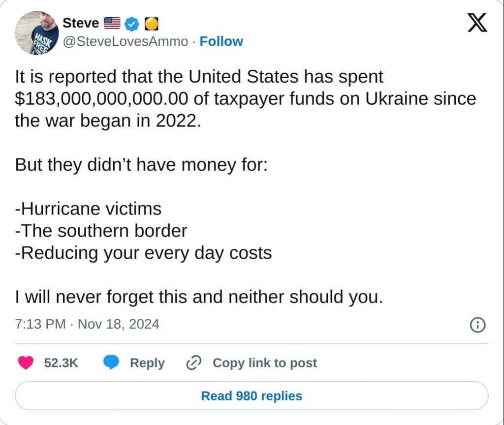504x425 pixels.
Task: Click the chain link icon
Action: 193,363
